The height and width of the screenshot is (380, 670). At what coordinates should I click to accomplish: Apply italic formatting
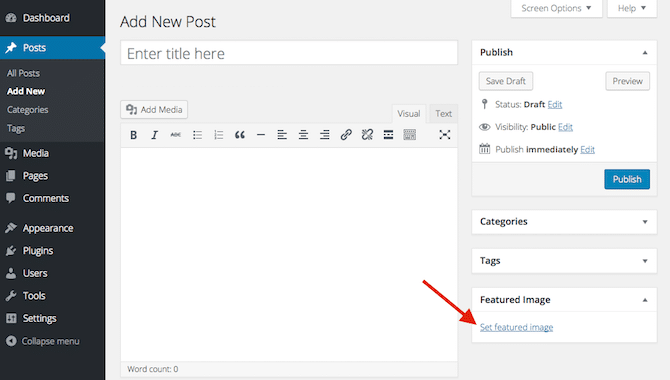154,135
